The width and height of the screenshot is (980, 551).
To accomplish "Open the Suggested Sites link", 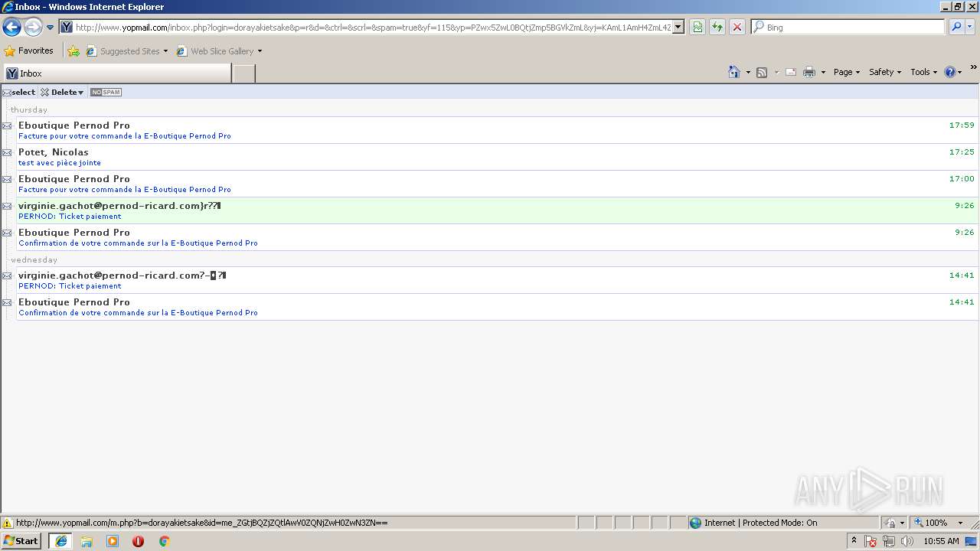I will pos(126,51).
